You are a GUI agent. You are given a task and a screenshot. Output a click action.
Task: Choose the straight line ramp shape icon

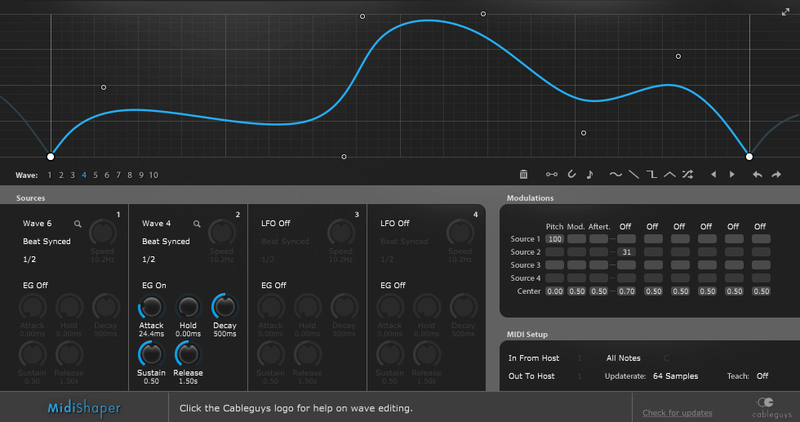tap(632, 174)
